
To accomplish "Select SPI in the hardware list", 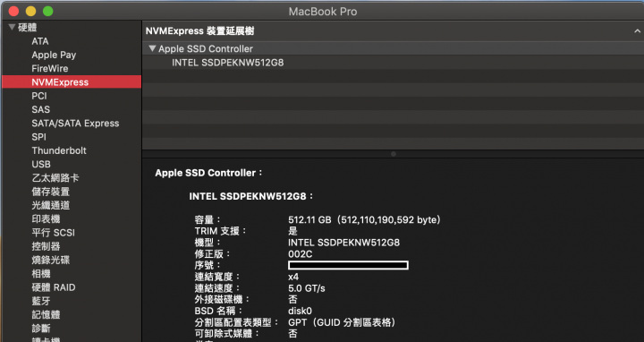I will (x=39, y=137).
